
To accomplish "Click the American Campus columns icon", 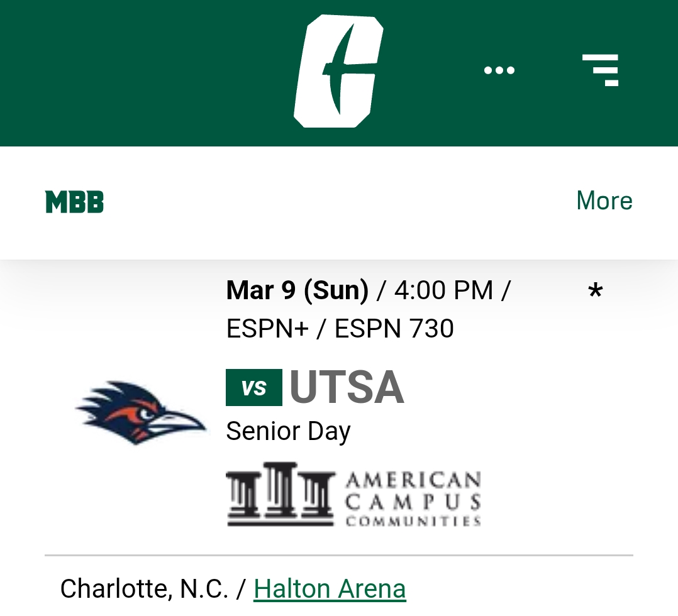I will coord(281,494).
